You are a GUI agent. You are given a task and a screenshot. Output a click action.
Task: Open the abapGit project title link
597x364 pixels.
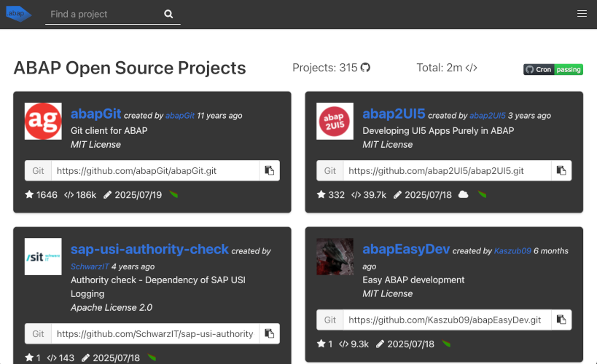pos(96,114)
